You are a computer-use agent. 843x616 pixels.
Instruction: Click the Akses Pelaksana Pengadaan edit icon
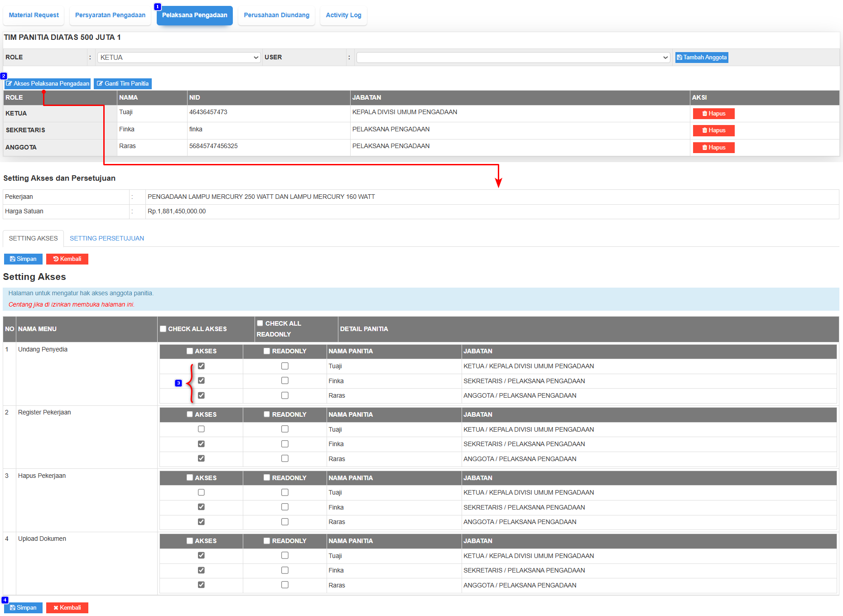[x=48, y=84]
